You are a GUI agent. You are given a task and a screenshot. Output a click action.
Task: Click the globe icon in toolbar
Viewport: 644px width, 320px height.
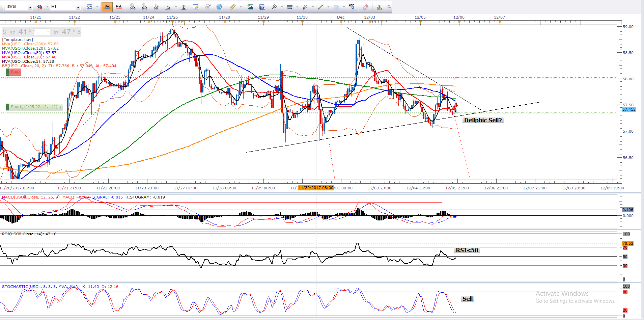[219, 7]
